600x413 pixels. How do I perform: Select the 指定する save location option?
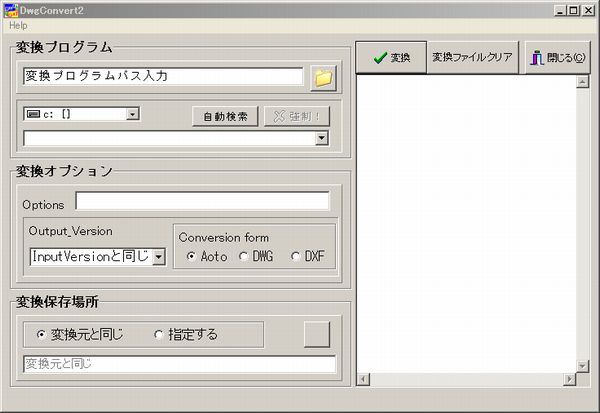[159, 334]
